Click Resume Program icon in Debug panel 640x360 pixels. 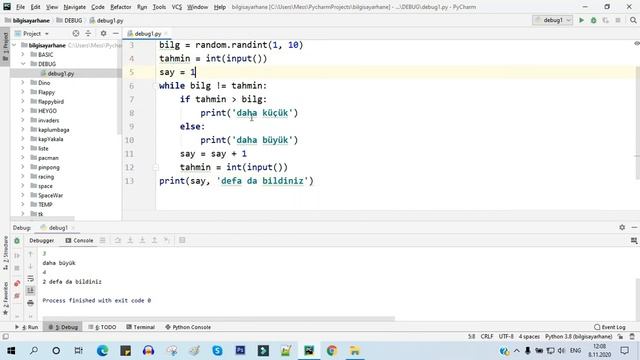[x=17, y=256]
